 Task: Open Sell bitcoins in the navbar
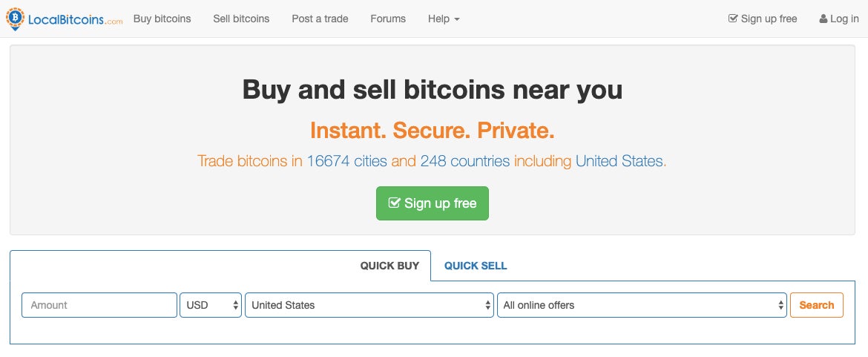pyautogui.click(x=241, y=19)
